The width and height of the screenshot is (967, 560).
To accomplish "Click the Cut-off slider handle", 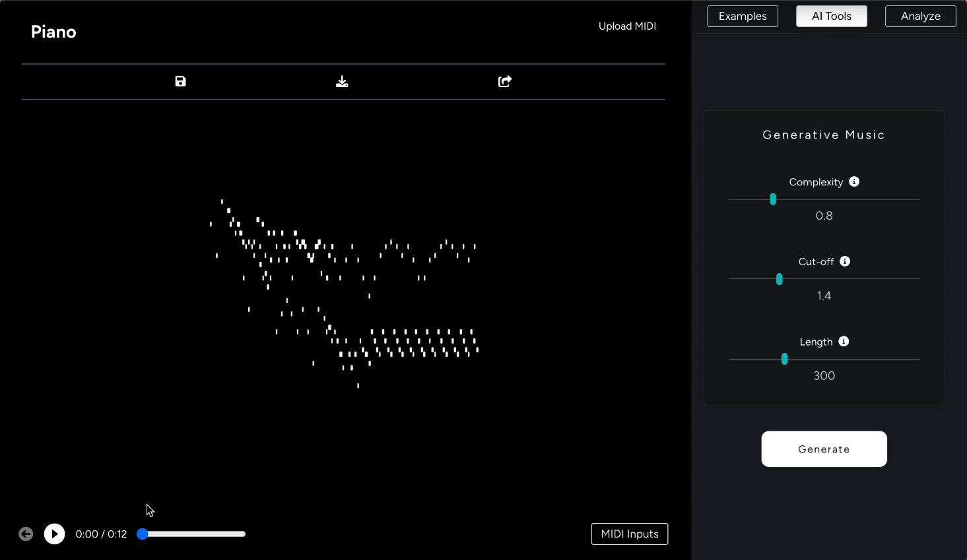I will pyautogui.click(x=780, y=279).
